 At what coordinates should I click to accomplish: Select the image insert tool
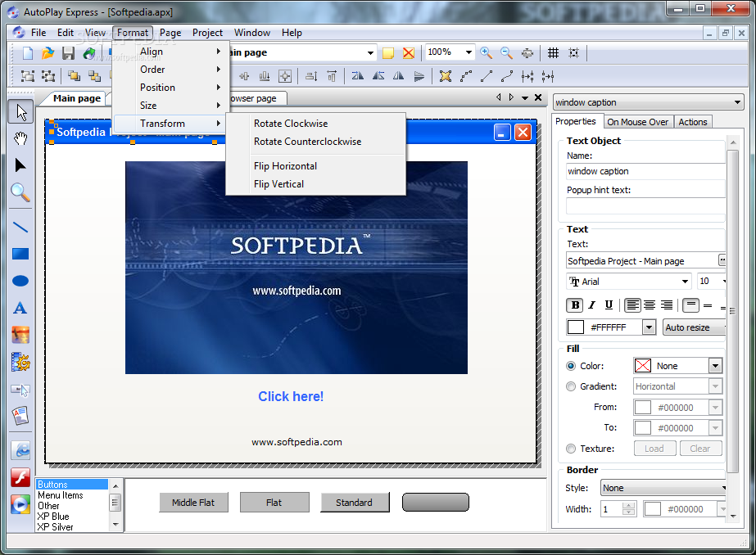tap(20, 335)
